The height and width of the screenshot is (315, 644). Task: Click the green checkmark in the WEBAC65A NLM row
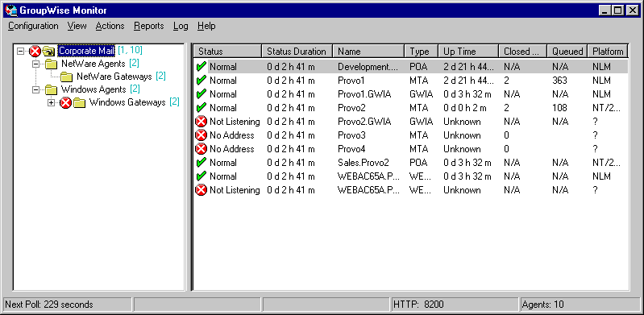(201, 176)
